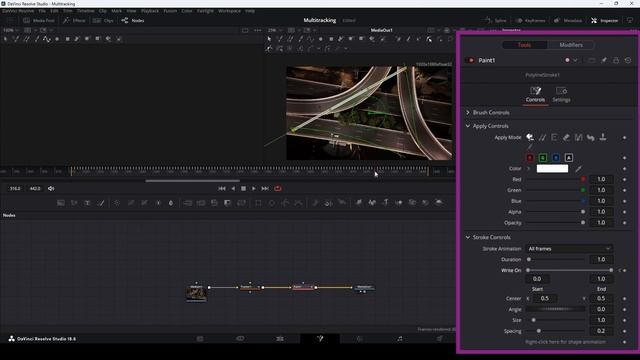The image size is (640, 360).
Task: Click the versions icon in the Paint1 header
Action: pos(591,60)
